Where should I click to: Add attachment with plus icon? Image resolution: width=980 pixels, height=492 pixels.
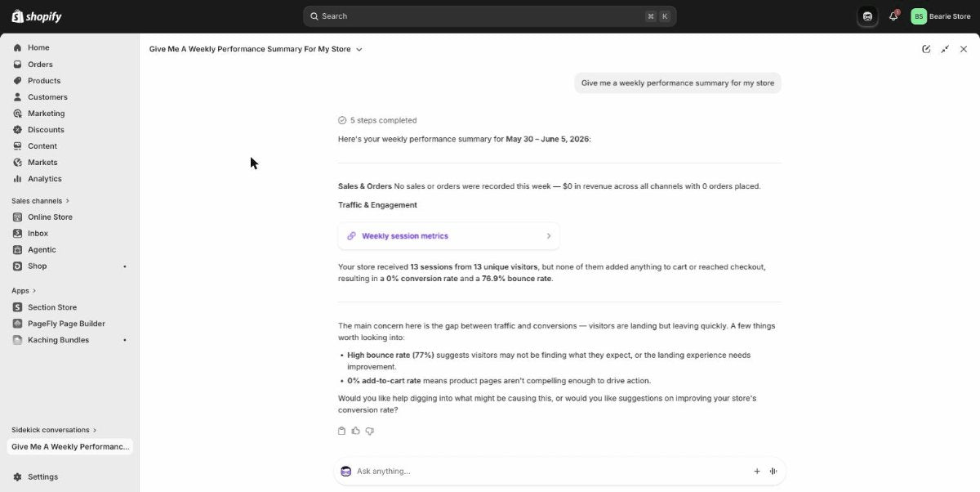pyautogui.click(x=757, y=472)
